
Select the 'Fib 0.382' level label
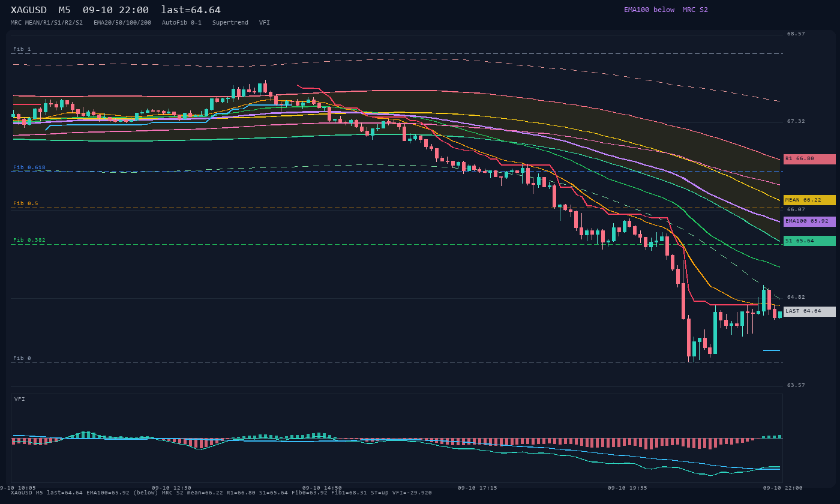(x=29, y=240)
